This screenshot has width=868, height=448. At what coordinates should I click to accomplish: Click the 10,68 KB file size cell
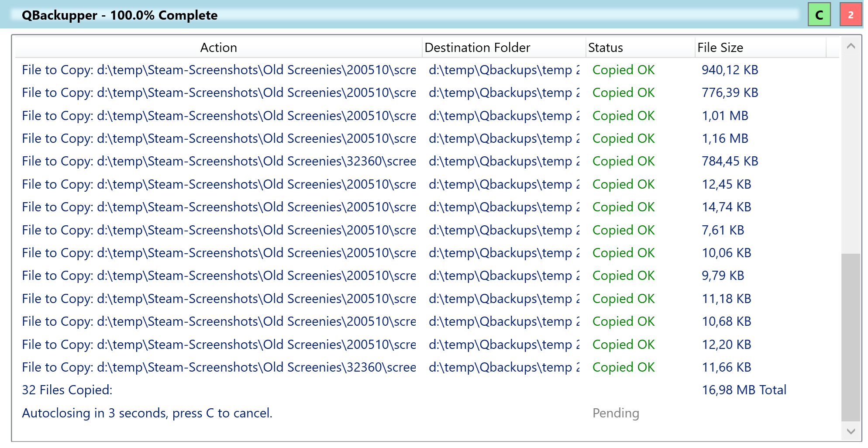pyautogui.click(x=727, y=321)
